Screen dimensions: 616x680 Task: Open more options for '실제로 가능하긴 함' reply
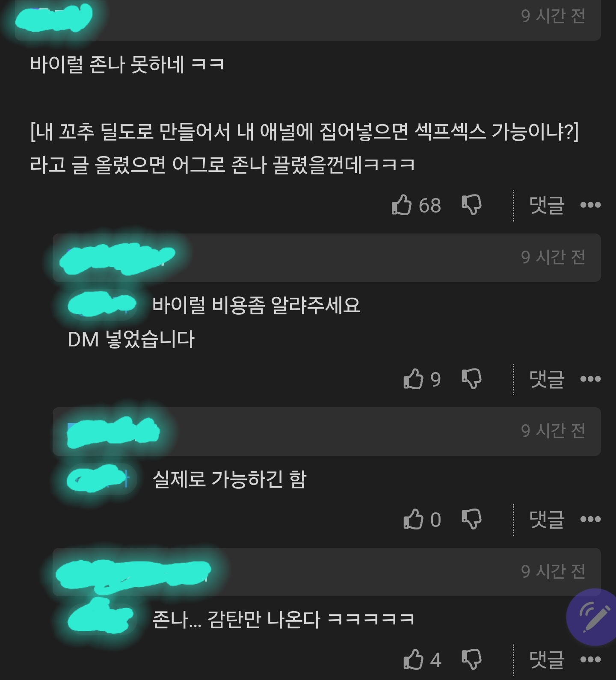click(x=590, y=519)
